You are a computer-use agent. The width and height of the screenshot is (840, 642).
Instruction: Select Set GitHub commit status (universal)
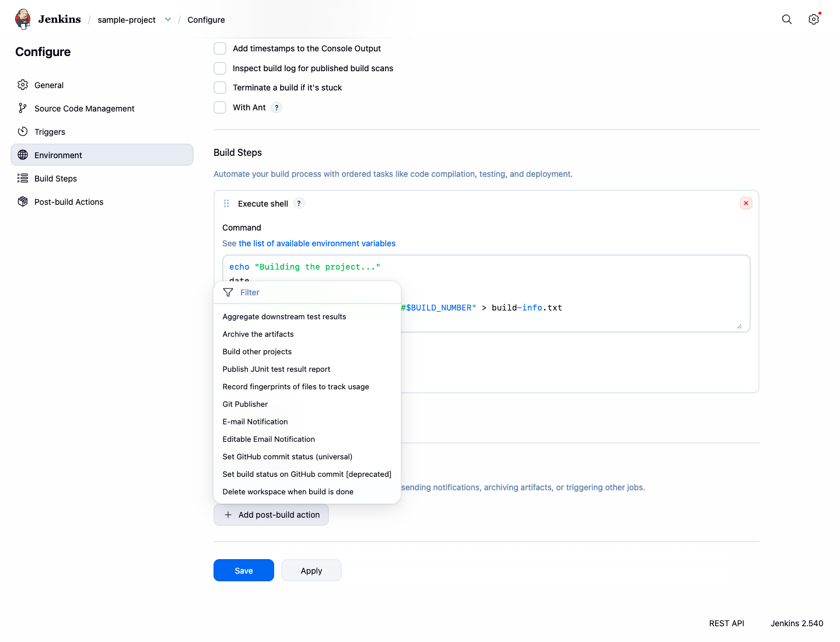pyautogui.click(x=307, y=456)
